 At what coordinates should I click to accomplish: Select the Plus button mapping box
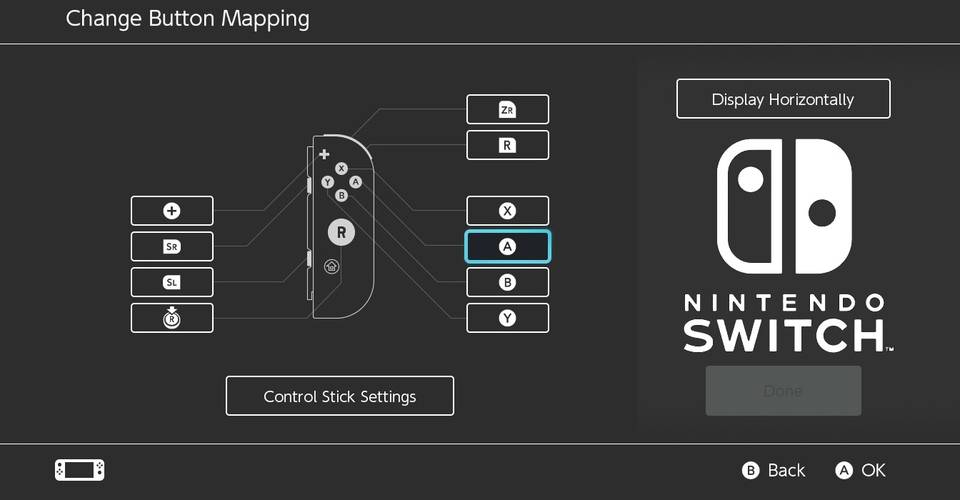pyautogui.click(x=172, y=211)
